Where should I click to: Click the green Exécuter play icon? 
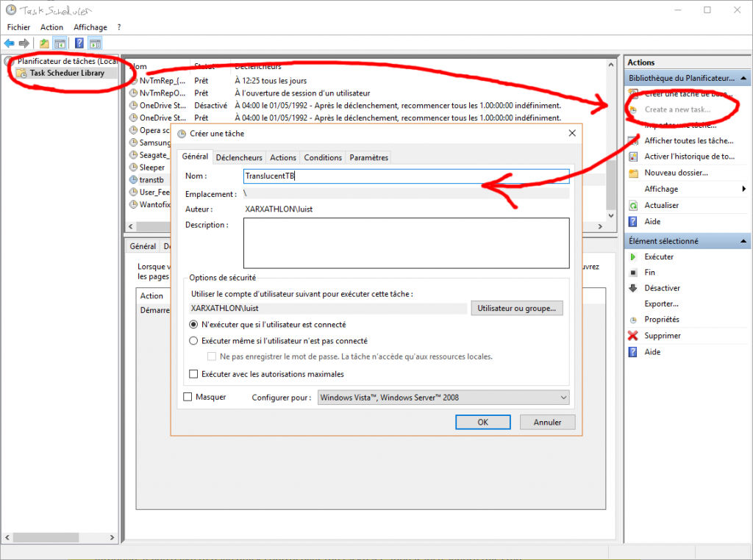point(633,256)
